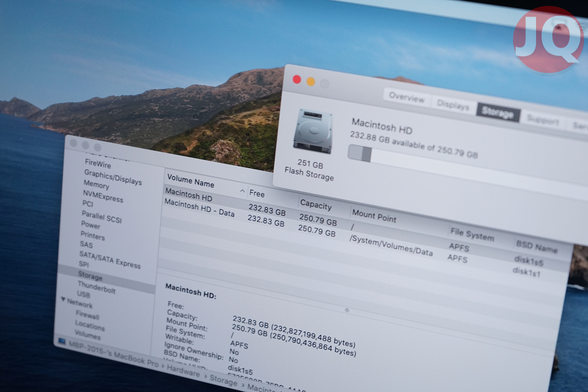Choose SATA/SATA Express in the sidebar
This screenshot has height=392, width=588.
[x=110, y=259]
